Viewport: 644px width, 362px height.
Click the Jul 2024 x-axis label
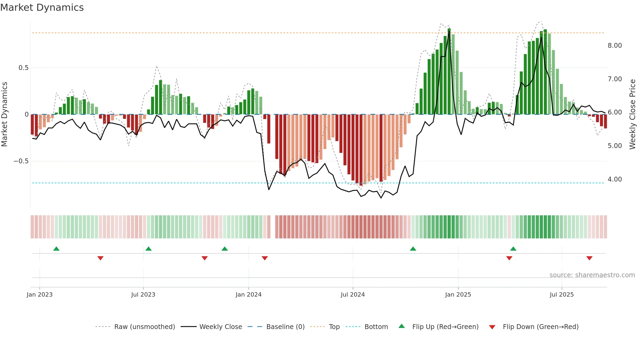point(353,295)
